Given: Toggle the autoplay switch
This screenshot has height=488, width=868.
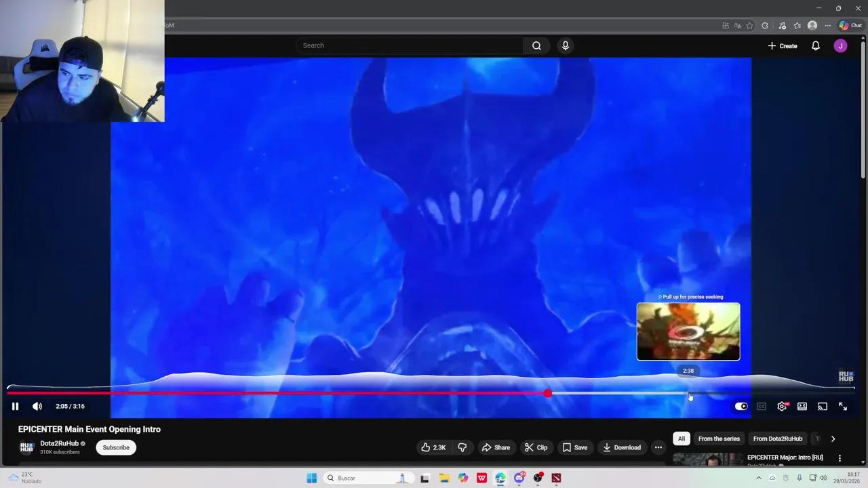Looking at the screenshot, I should pos(741,407).
